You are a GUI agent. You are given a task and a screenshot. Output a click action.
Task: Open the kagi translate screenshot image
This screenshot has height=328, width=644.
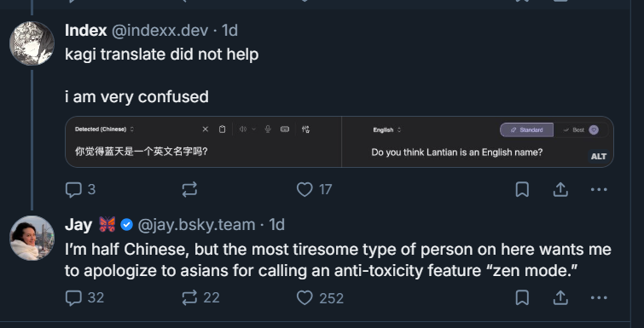[x=339, y=142]
